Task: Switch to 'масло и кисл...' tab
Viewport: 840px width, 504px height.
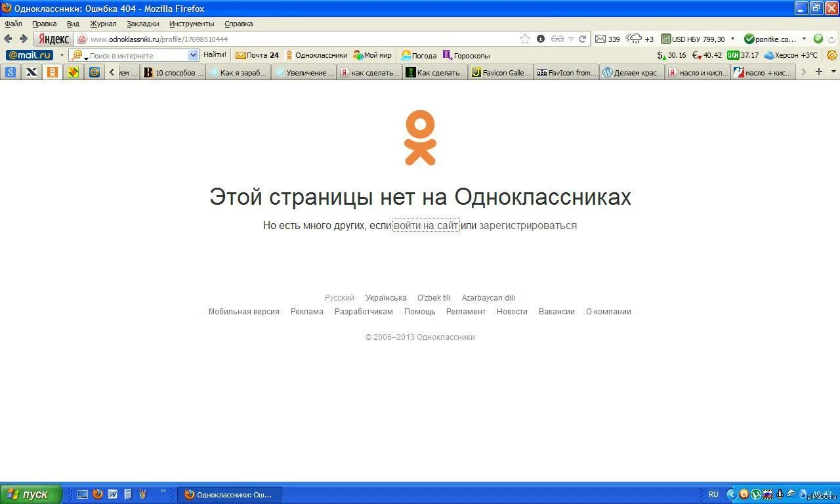Action: click(697, 73)
